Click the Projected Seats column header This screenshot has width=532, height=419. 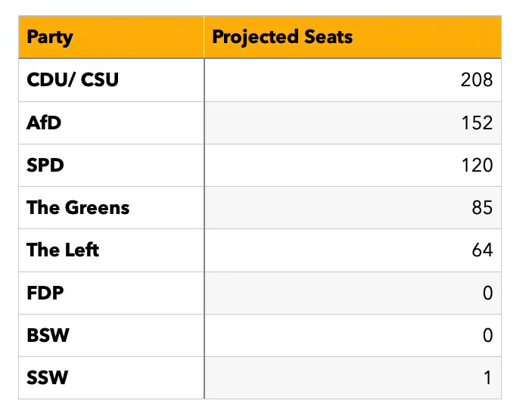point(353,37)
